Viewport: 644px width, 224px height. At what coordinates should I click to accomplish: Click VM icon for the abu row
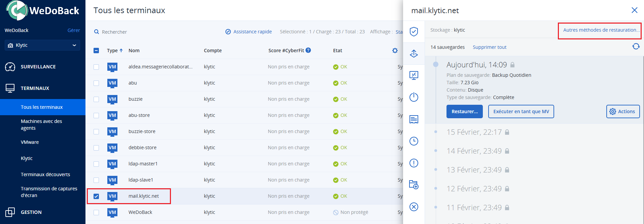pos(112,83)
